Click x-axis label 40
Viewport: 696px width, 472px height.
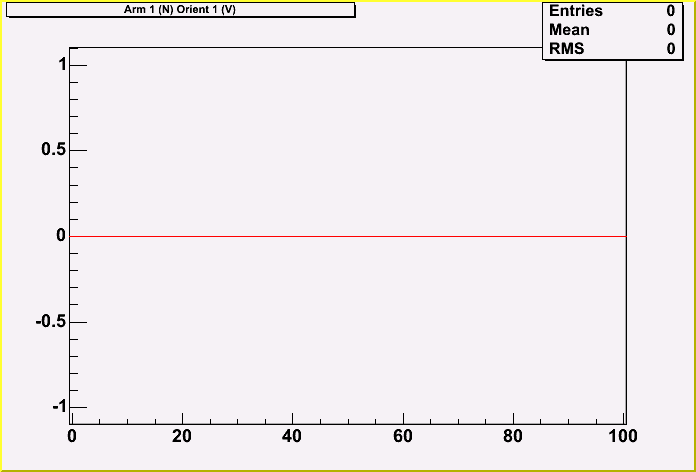tap(292, 436)
